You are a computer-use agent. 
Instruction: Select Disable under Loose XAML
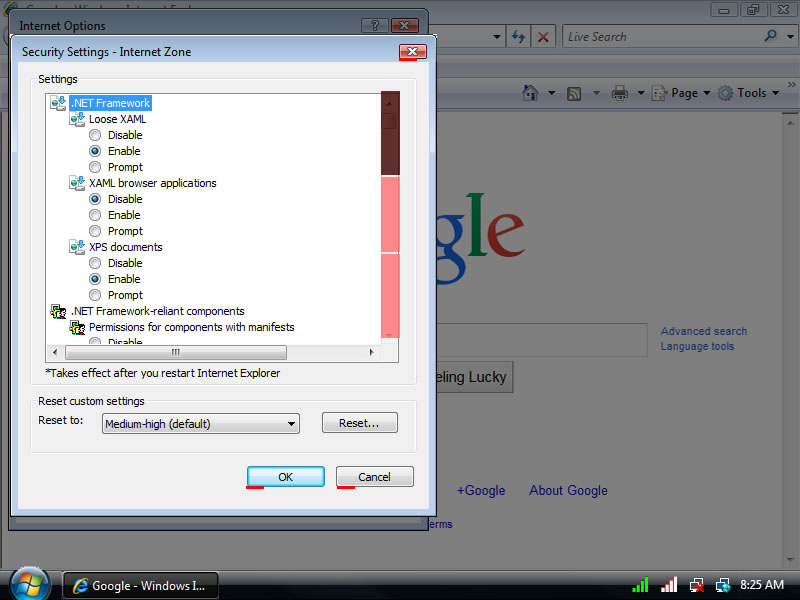[x=95, y=135]
